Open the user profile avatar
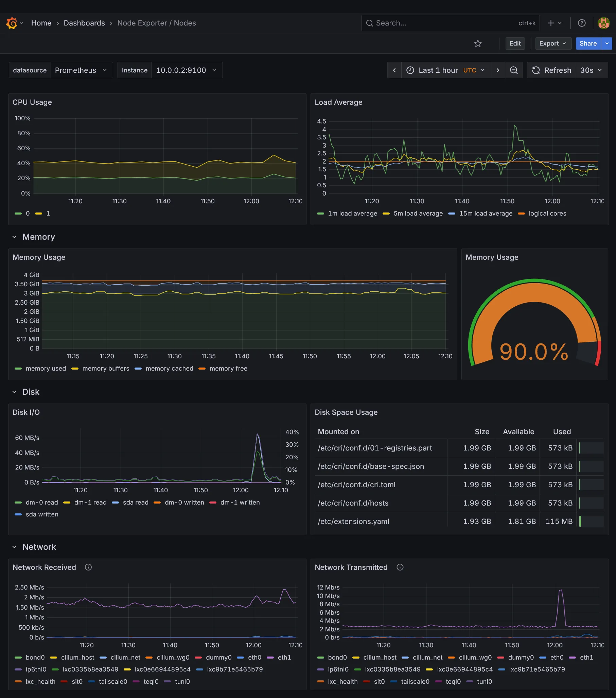The height and width of the screenshot is (698, 616). pos(603,23)
